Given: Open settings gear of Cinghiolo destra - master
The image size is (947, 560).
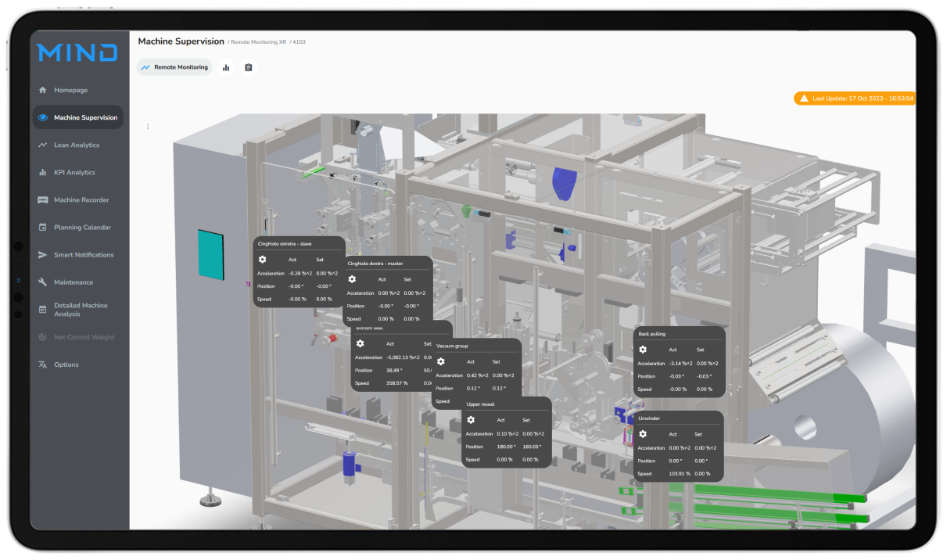Looking at the screenshot, I should (353, 279).
